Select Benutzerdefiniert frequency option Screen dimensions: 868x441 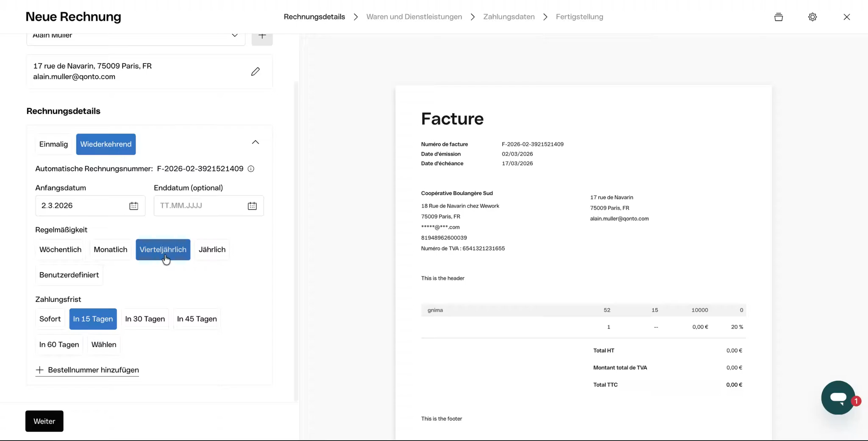coord(69,275)
